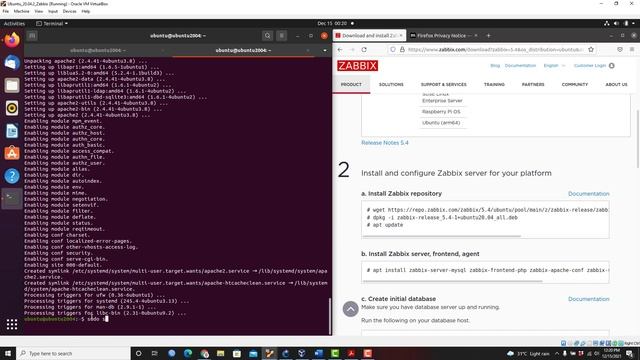Open the Files manager in the dock
640x360 pixels.
click(12, 85)
